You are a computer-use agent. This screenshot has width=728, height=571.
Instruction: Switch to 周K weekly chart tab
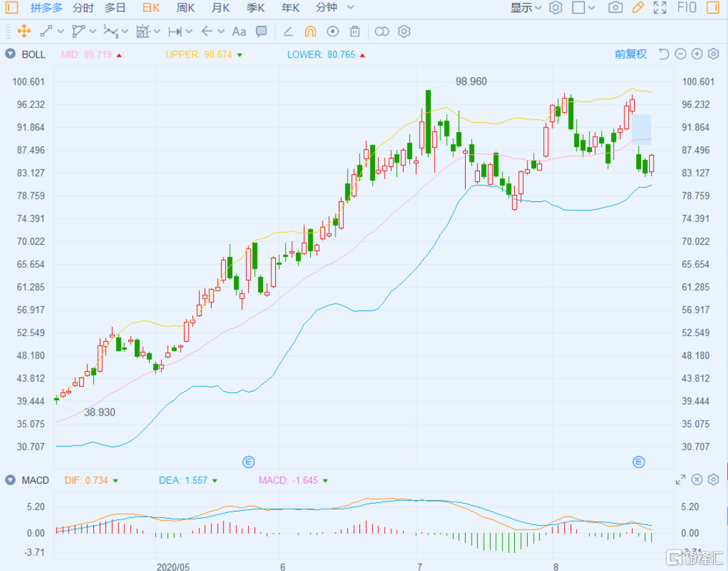click(186, 8)
